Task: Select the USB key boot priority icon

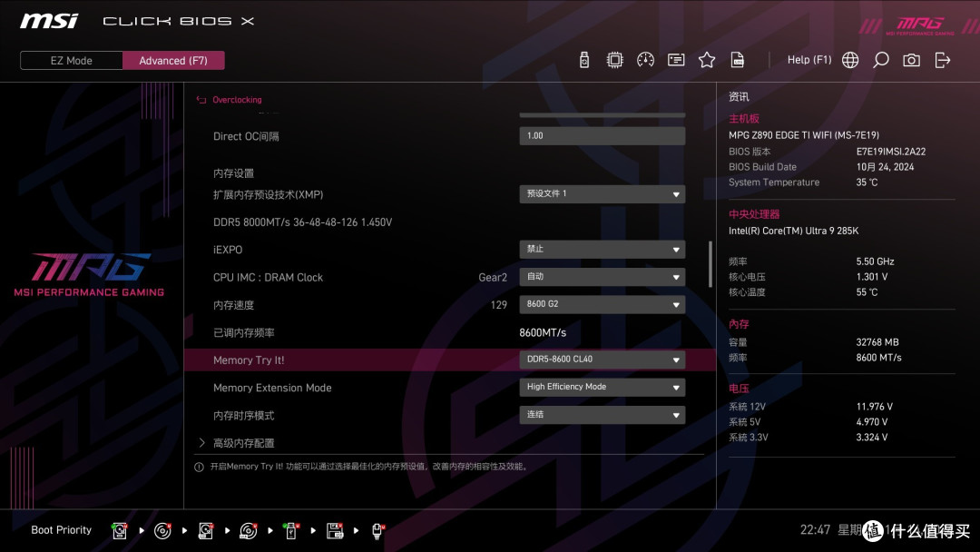Action: pos(290,531)
